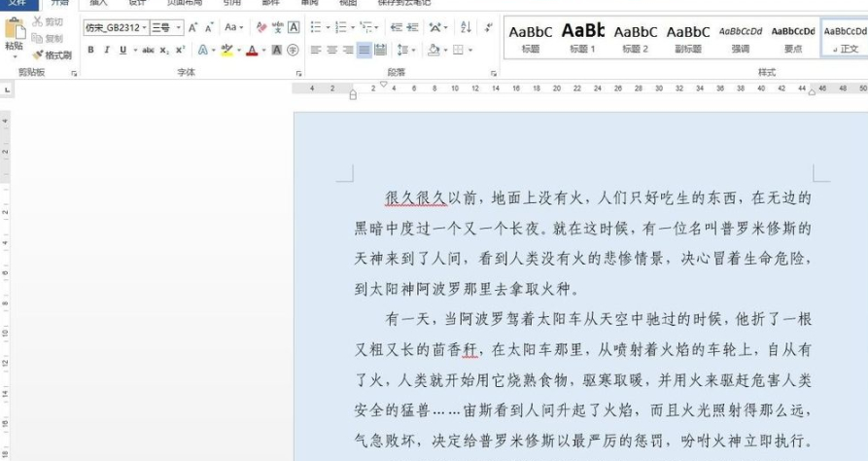The image size is (868, 461).
Task: Click the tab selector L button
Action: tap(7, 89)
